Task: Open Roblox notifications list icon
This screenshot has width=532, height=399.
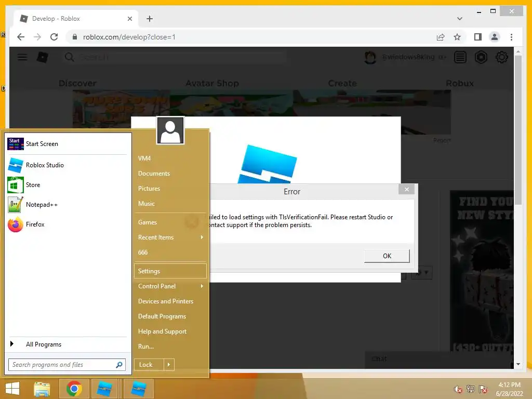Action: pyautogui.click(x=460, y=57)
